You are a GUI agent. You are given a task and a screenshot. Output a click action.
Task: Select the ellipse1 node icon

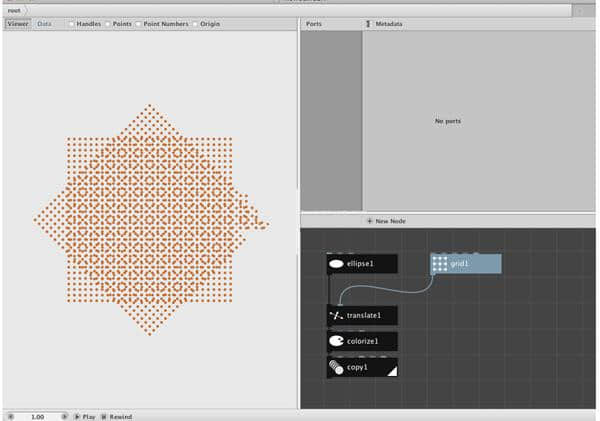(x=337, y=264)
